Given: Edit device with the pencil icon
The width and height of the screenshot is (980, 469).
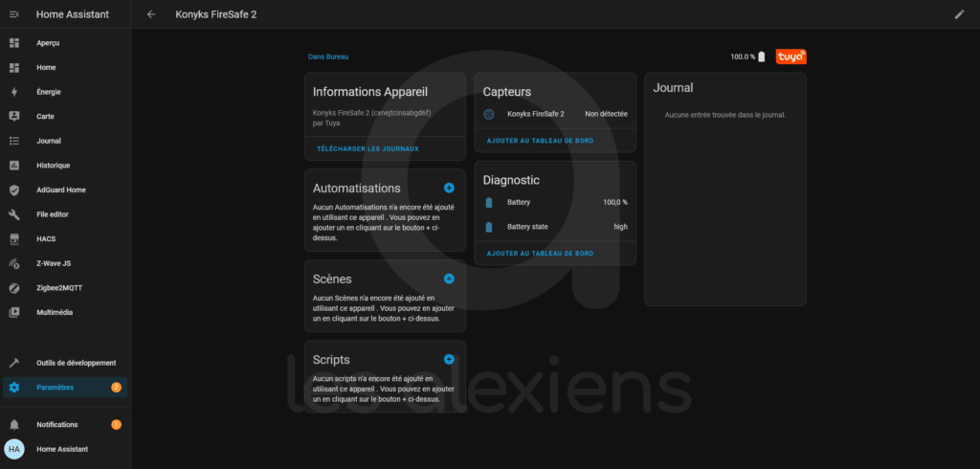Looking at the screenshot, I should coord(959,14).
